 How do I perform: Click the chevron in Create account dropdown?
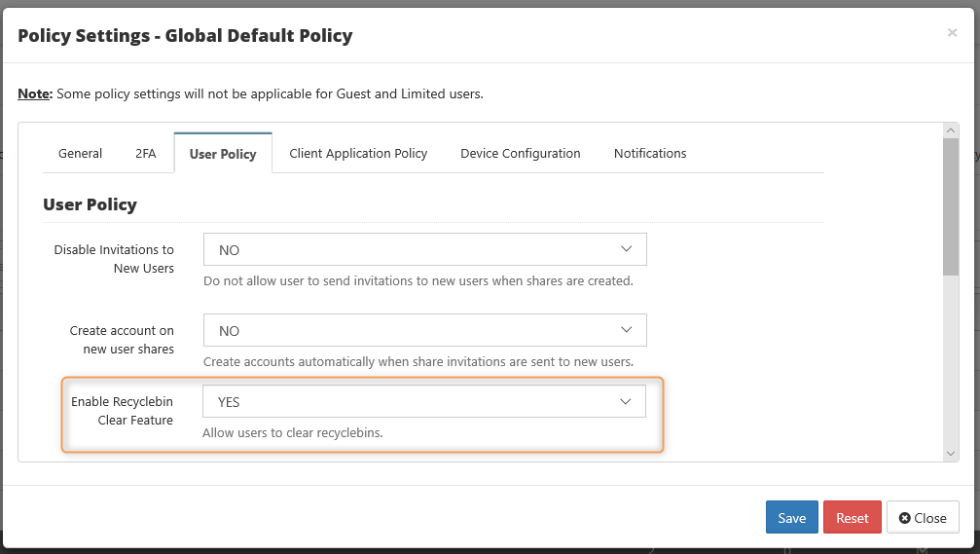(627, 329)
